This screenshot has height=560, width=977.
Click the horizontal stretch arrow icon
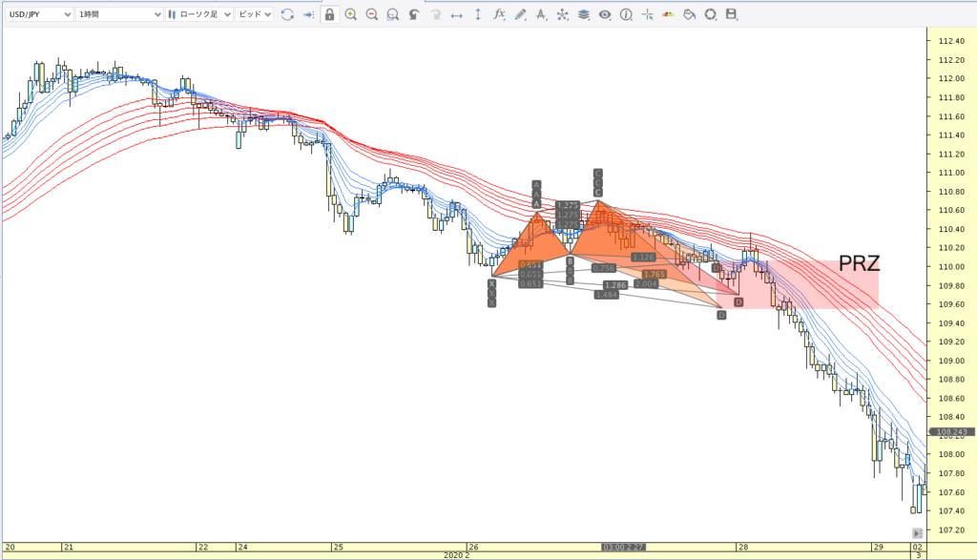456,14
